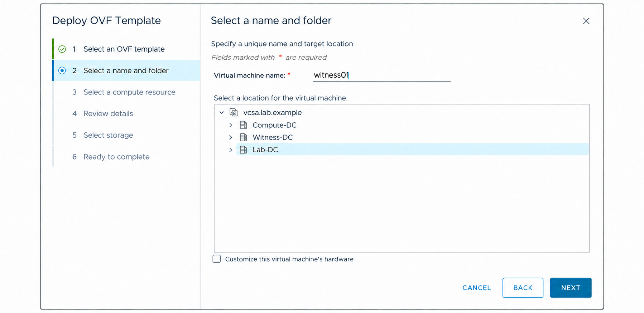644x313 pixels.
Task: Click CANCEL to abort deployment
Action: (x=476, y=288)
